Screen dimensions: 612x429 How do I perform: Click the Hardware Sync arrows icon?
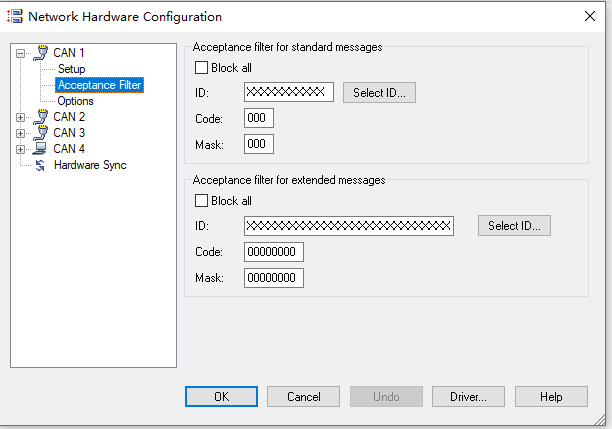tap(40, 165)
